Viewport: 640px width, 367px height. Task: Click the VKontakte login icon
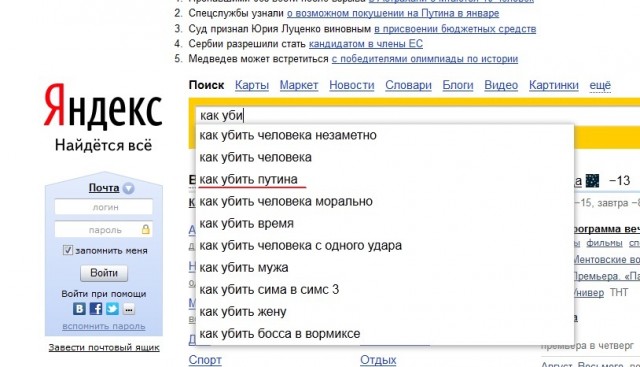[x=79, y=309]
